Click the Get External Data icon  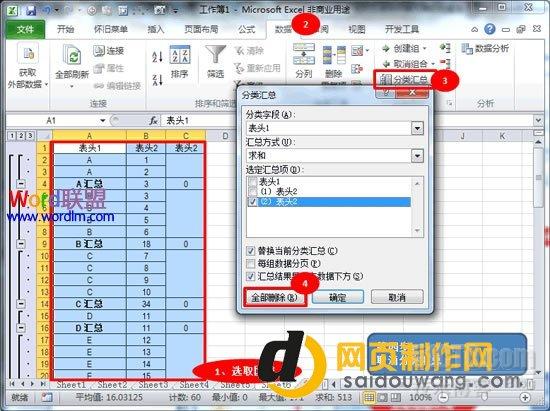(28, 54)
